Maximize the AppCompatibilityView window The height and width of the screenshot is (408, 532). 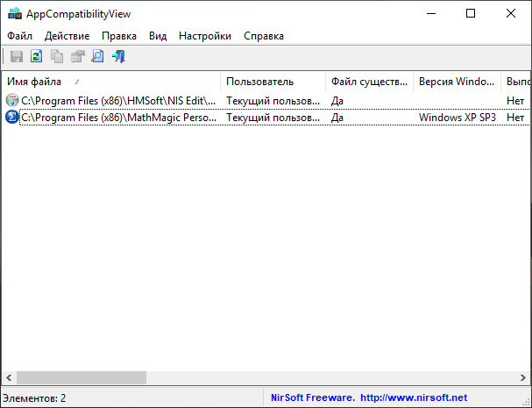[471, 13]
